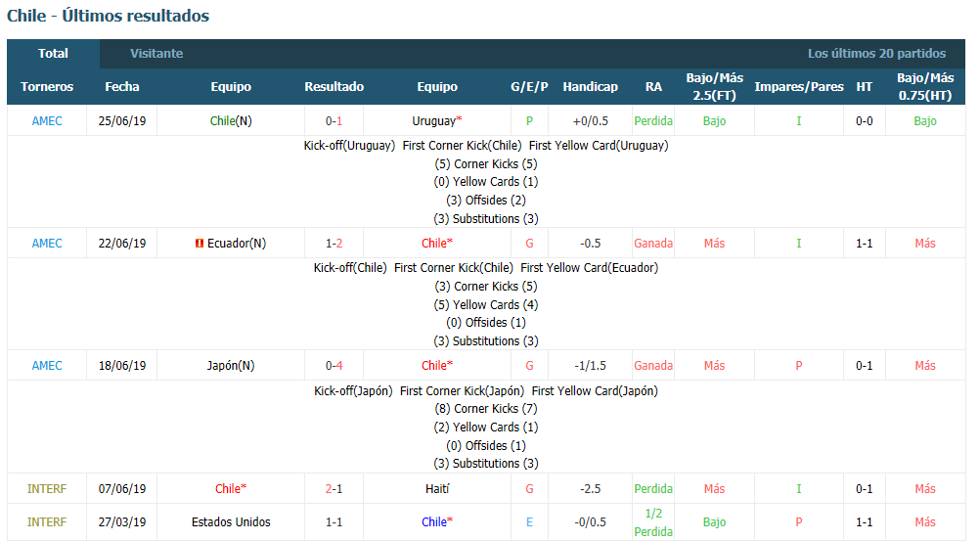Click the Bajo/Más 2.5(FT) column header
Screen dimensions: 980x541
714,87
